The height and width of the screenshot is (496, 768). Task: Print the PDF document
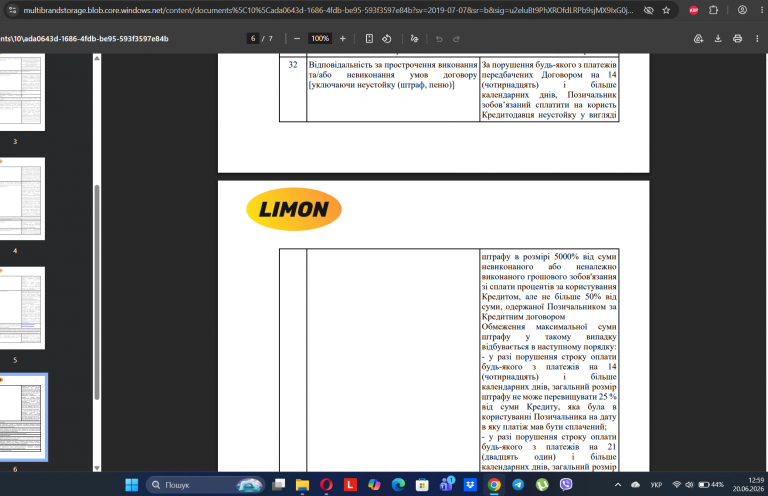[737, 39]
